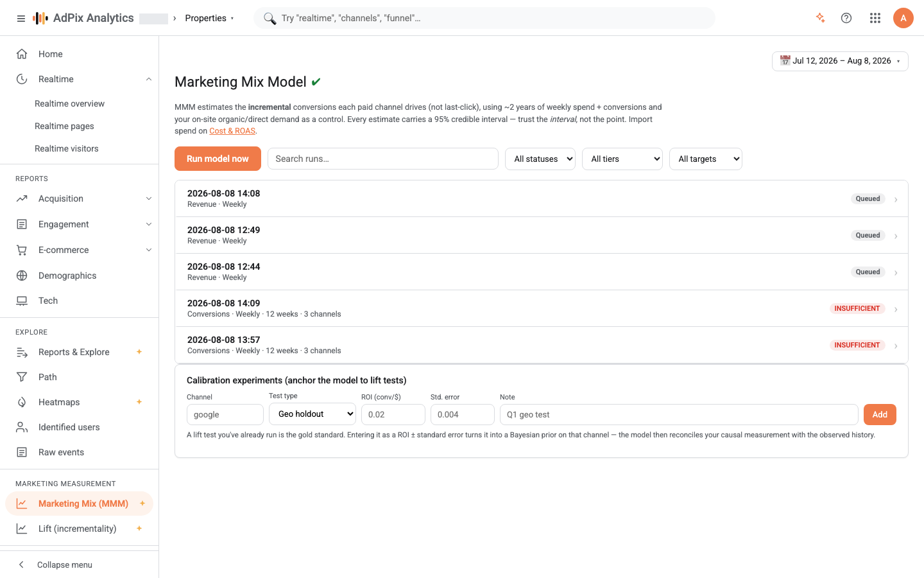Click the search magnifier icon

click(269, 18)
